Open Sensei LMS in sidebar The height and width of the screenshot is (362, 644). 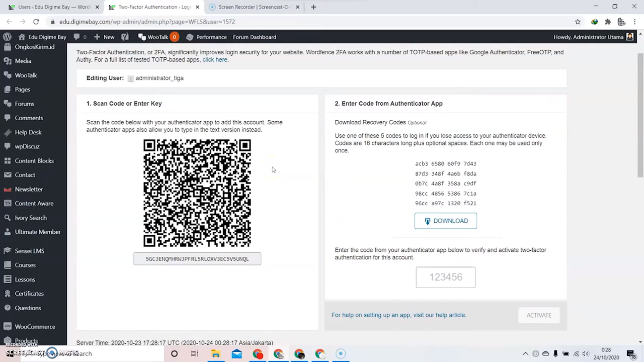(34, 251)
